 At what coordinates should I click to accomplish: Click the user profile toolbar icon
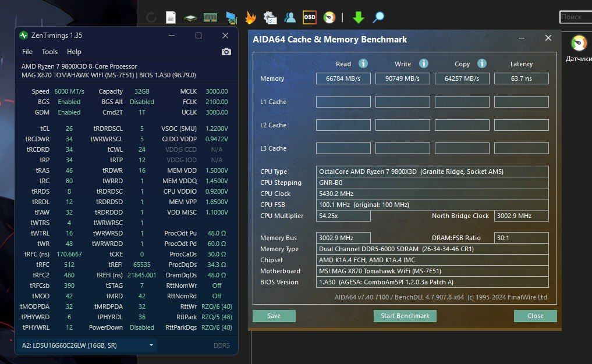[x=290, y=17]
